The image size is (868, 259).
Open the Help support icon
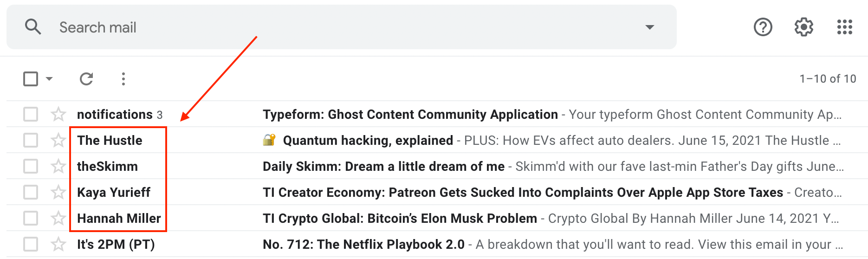[763, 27]
